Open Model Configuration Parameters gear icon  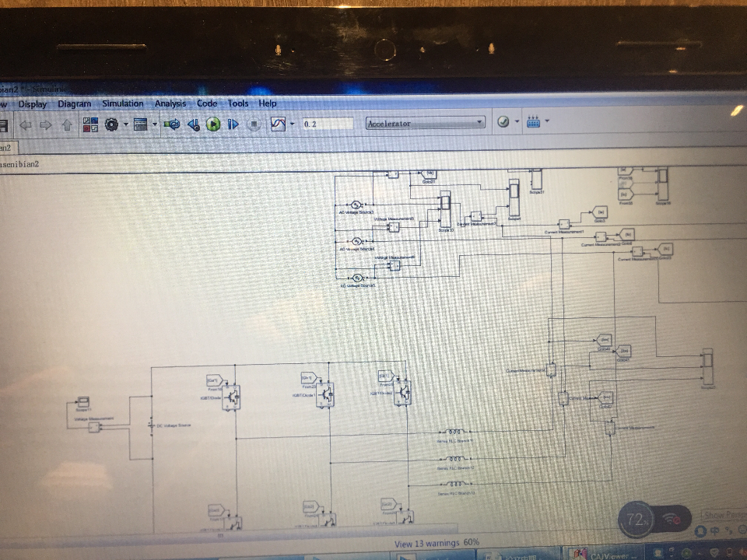coord(111,124)
